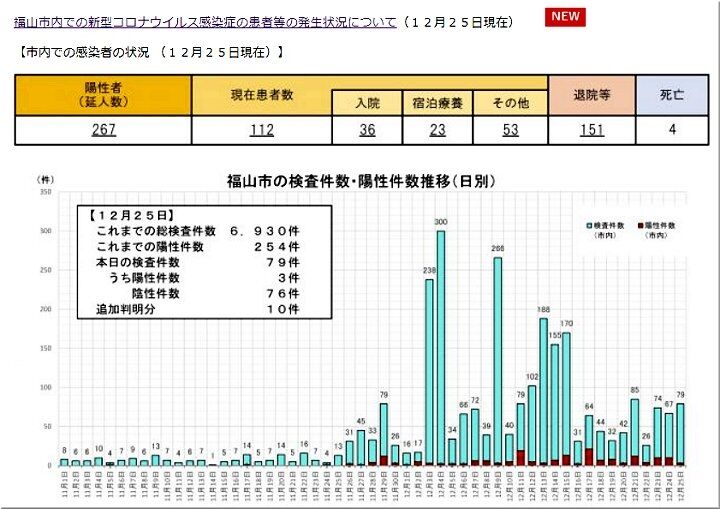The image size is (720, 509).
Task: Click the red NEW badge icon
Action: (565, 17)
